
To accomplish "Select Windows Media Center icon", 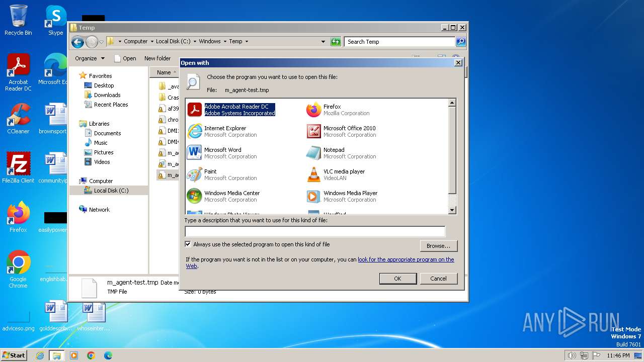I will tap(194, 196).
